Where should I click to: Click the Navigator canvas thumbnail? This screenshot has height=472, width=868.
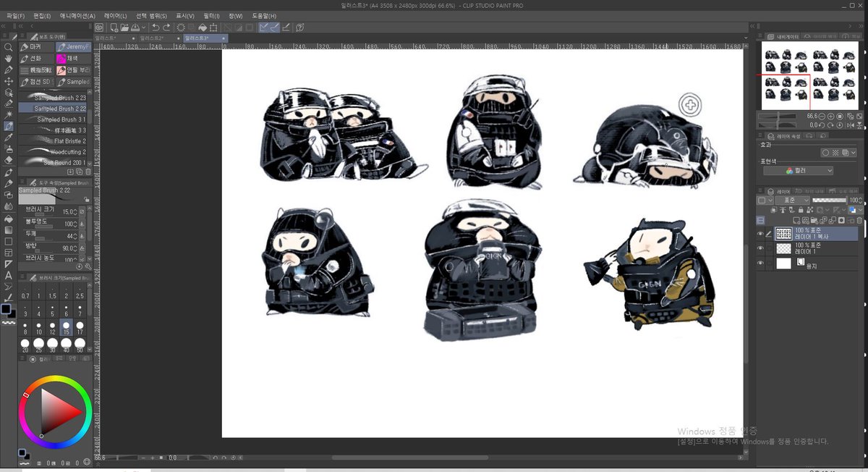[810, 75]
